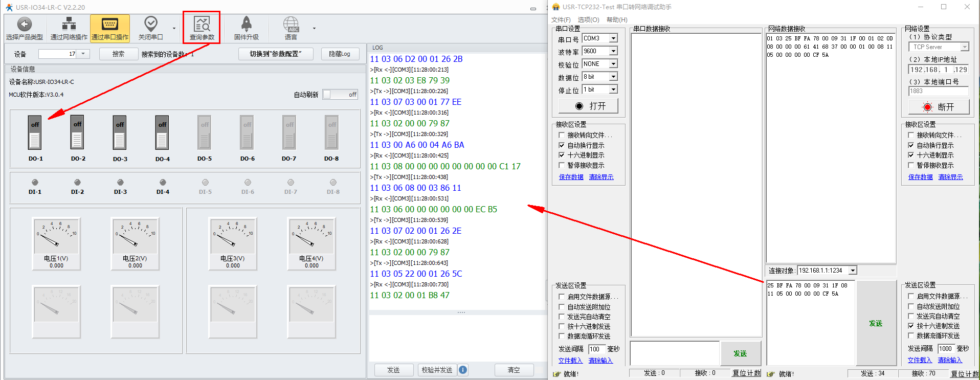Enable 暂停接收显示 in serial receive settings
Image resolution: width=980 pixels, height=380 pixels.
click(562, 165)
